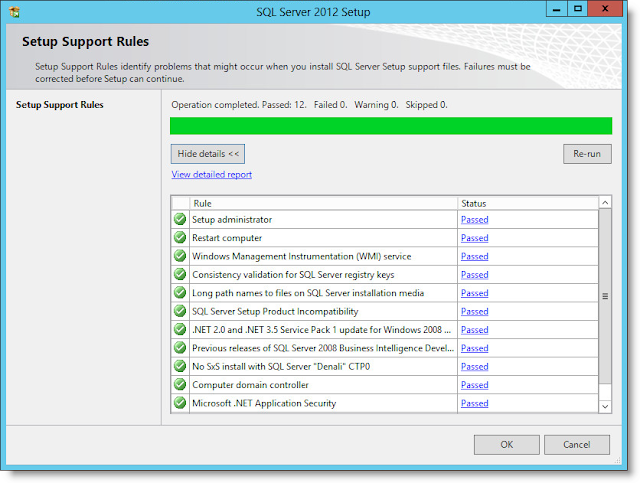Open Passed link for WMI service rule

point(474,256)
